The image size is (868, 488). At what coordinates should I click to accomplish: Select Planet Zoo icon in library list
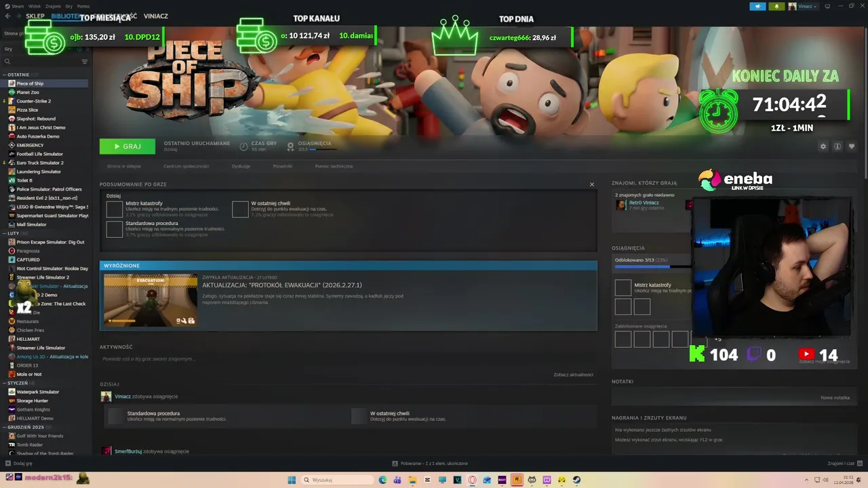pyautogui.click(x=12, y=92)
